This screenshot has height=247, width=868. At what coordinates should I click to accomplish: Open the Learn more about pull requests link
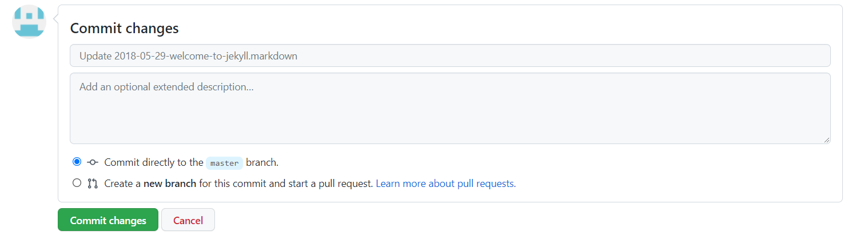point(445,184)
